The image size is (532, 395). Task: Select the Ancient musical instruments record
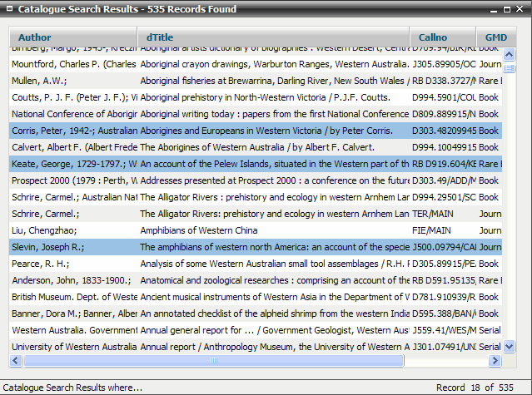point(250,297)
